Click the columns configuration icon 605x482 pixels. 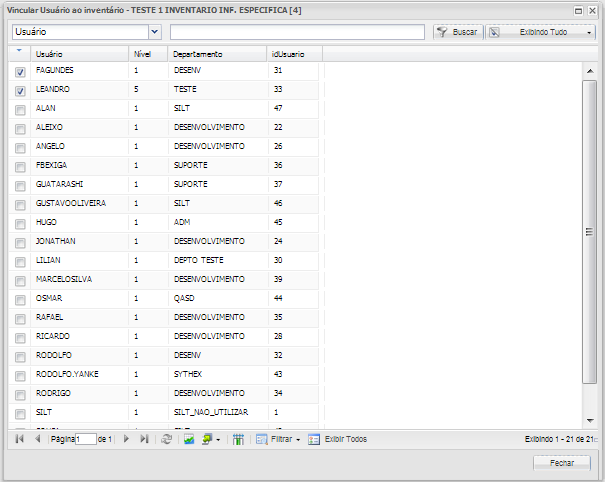click(x=238, y=439)
